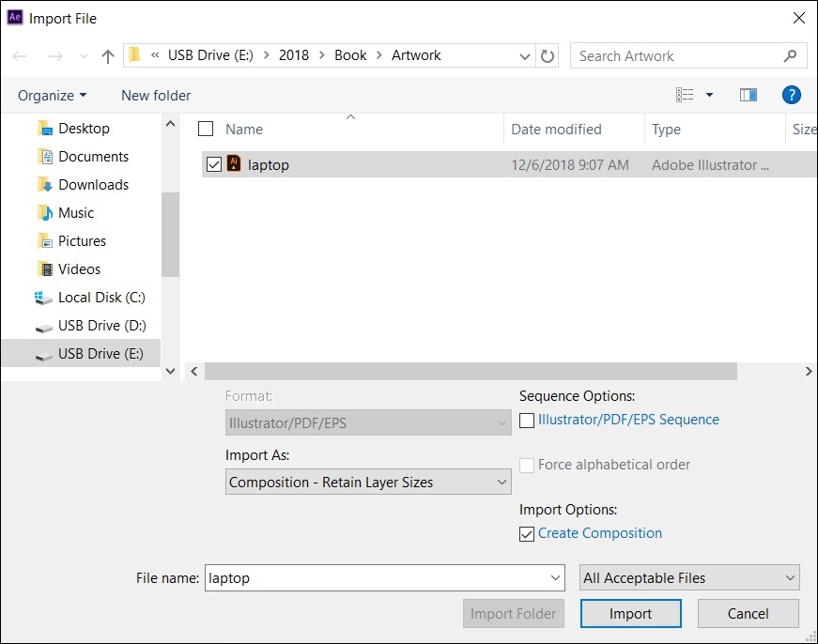Click New folder in toolbar
Image resolution: width=818 pixels, height=644 pixels.
[x=156, y=96]
